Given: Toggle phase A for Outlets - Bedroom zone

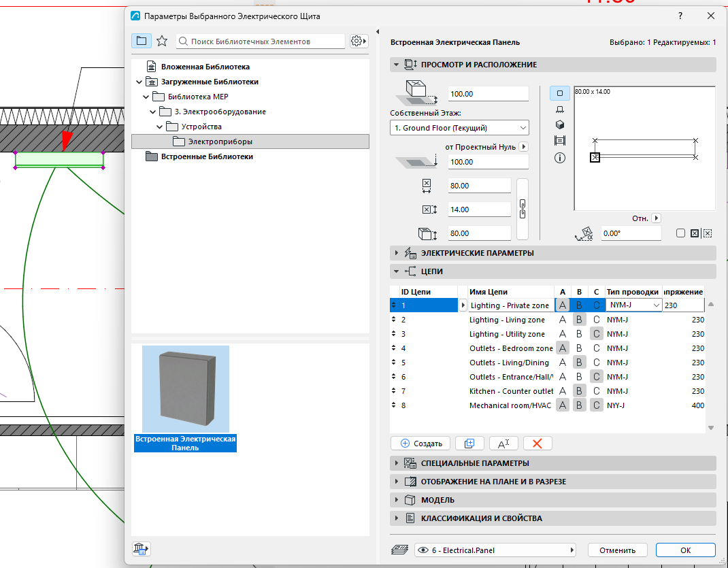Looking at the screenshot, I should click(562, 348).
